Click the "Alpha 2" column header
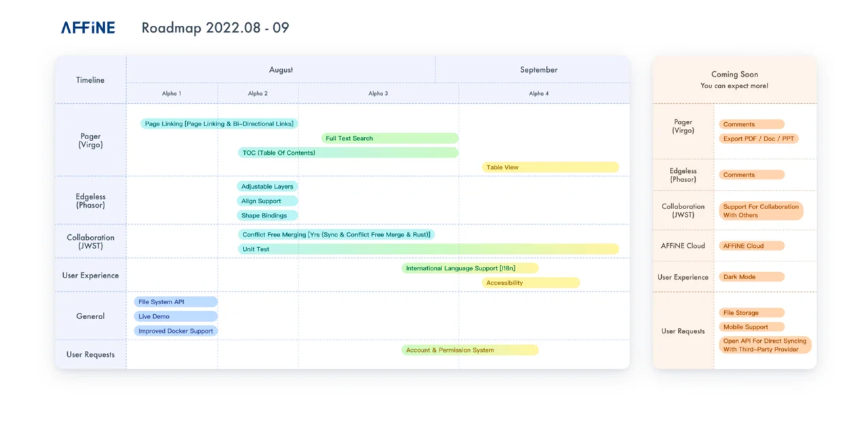Screen dimensions: 868x429 tap(258, 94)
